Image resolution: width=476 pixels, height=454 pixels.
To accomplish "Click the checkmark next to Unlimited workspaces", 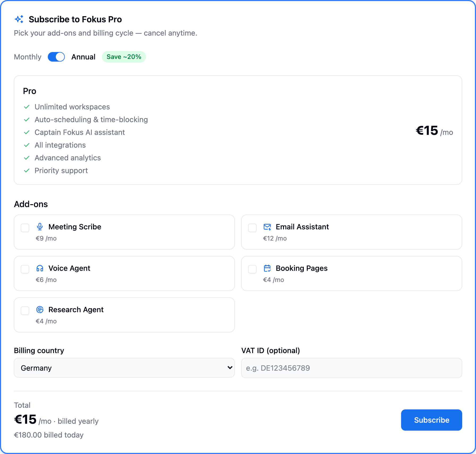I will tap(27, 107).
